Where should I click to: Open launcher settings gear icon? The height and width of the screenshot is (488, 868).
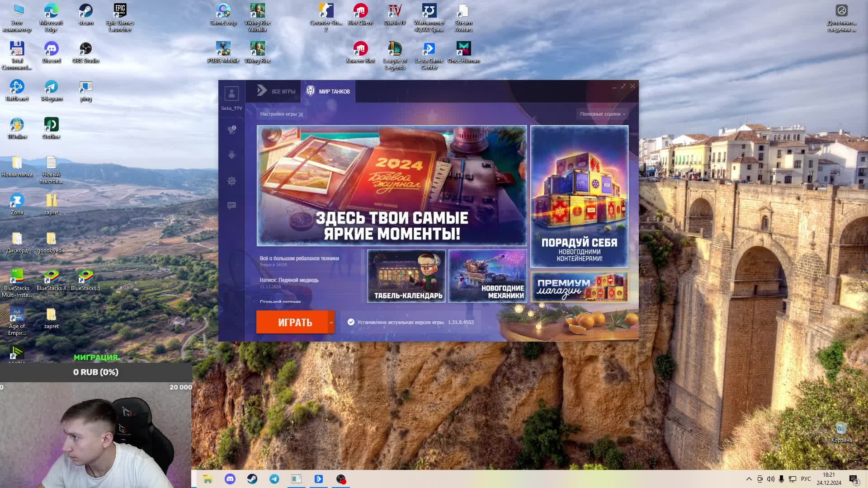click(x=232, y=181)
